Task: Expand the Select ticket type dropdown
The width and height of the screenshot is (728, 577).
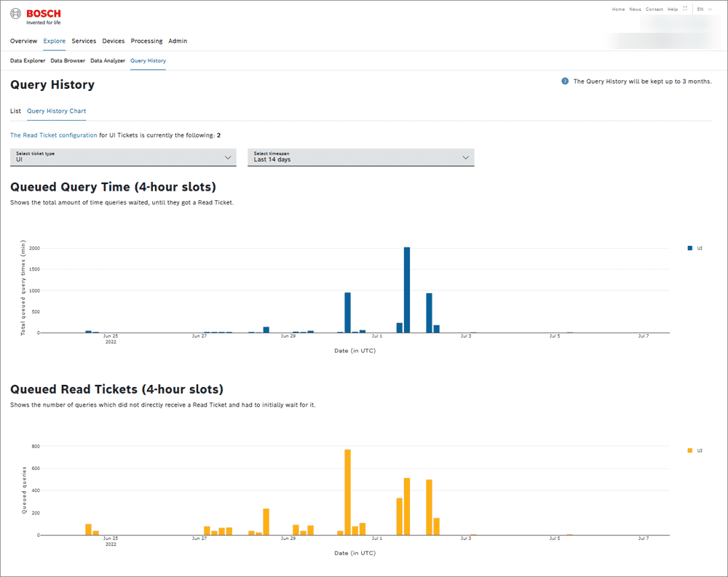Action: pyautogui.click(x=123, y=157)
